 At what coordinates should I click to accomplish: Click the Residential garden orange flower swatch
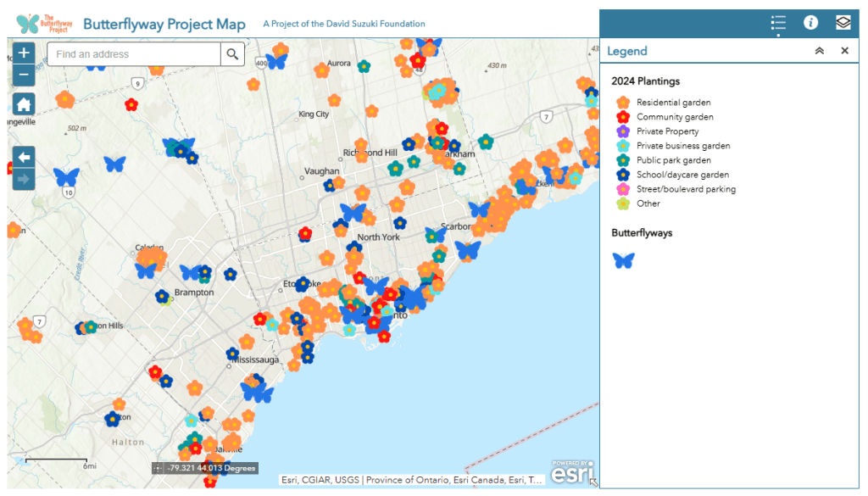624,103
